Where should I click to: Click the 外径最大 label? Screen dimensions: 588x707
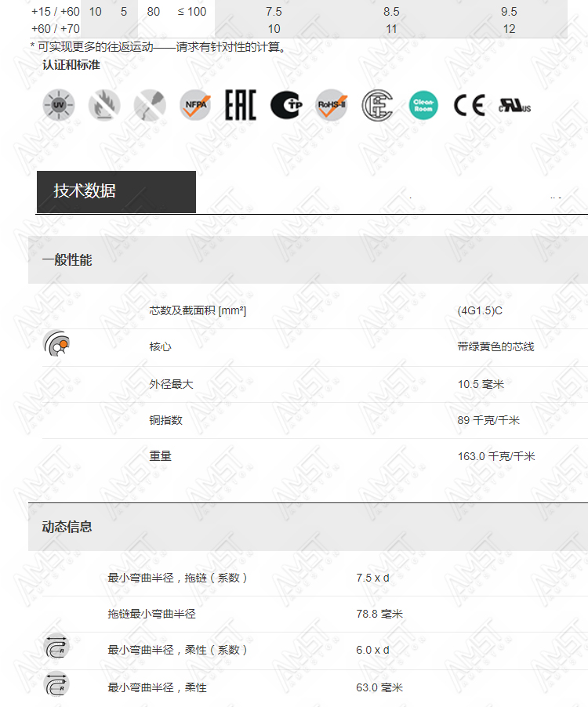click(x=171, y=384)
